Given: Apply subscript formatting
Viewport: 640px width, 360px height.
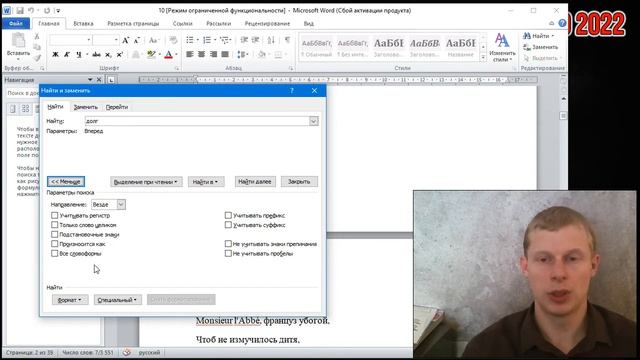Looking at the screenshot, I should pos(108,54).
